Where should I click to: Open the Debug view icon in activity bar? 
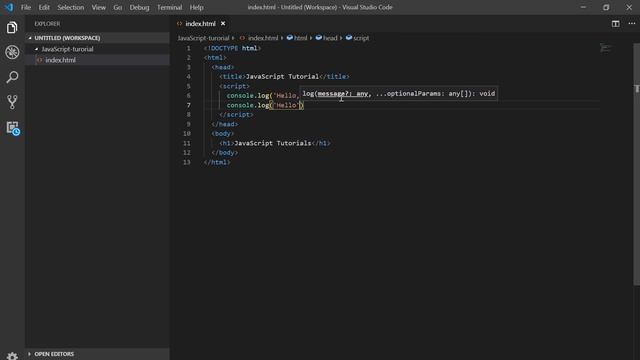tap(12, 52)
